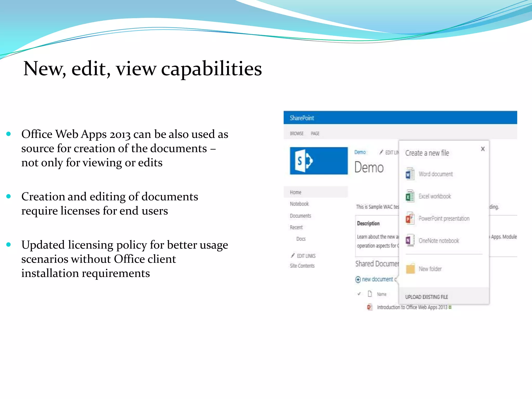Click the Word document icon
Viewport: 532px width, 399px height.
pos(410,174)
